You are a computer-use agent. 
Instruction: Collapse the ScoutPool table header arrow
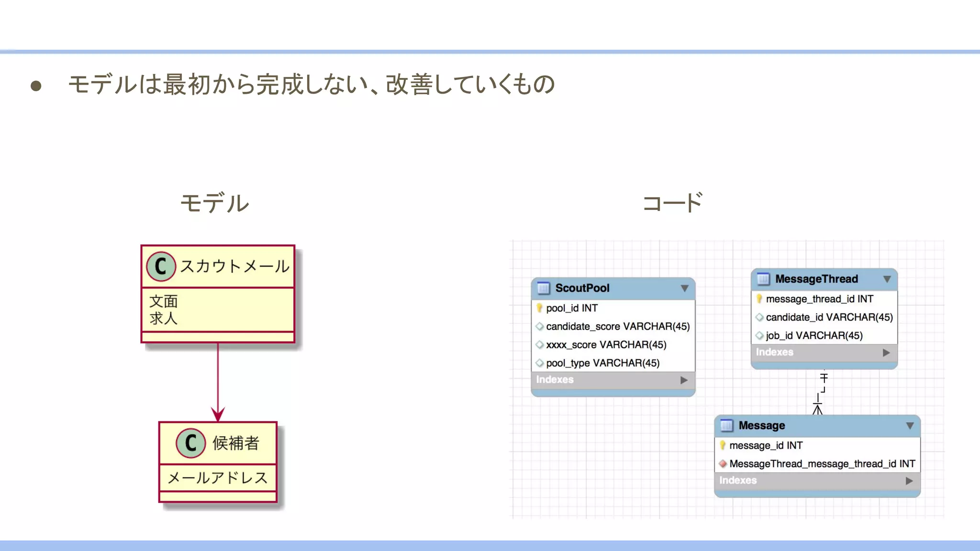pyautogui.click(x=684, y=288)
